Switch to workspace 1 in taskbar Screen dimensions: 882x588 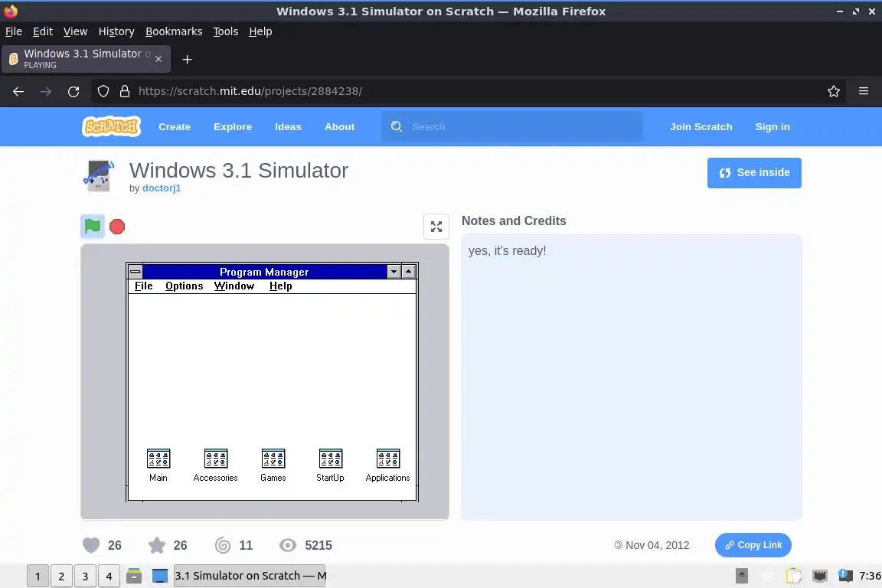click(x=38, y=577)
